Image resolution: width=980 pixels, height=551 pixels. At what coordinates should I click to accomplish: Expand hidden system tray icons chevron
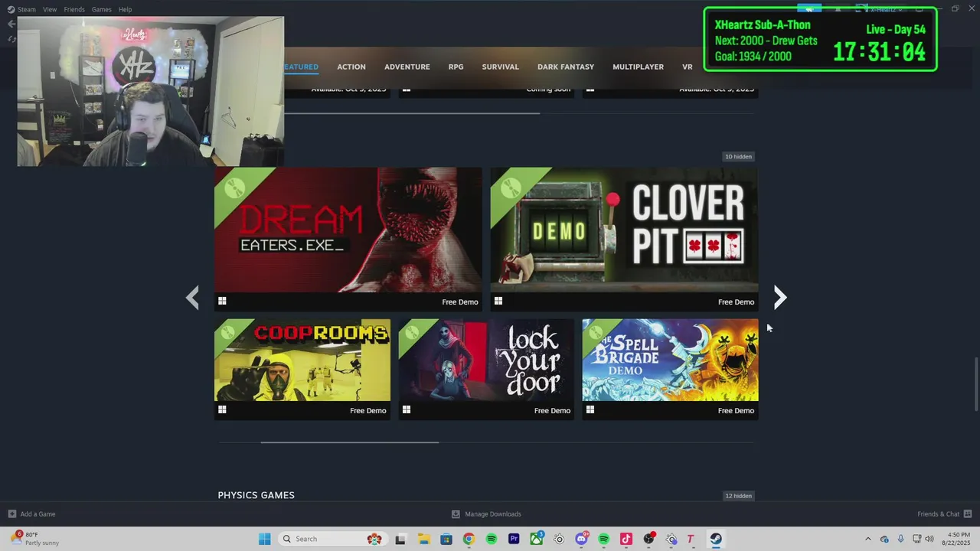point(867,539)
